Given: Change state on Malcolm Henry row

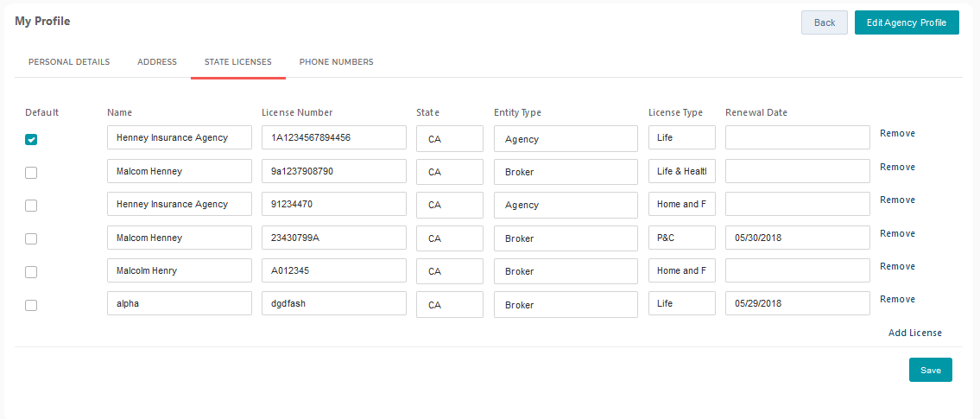Looking at the screenshot, I should click(450, 271).
